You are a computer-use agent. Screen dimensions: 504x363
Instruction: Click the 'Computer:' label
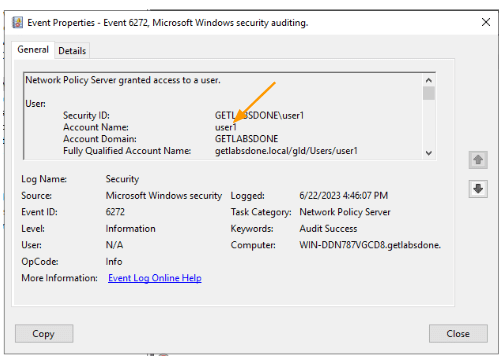(253, 245)
